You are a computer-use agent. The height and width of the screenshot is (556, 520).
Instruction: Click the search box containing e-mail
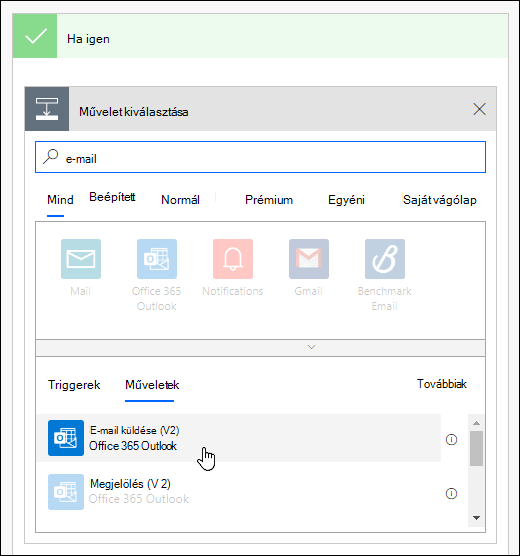coord(260,157)
